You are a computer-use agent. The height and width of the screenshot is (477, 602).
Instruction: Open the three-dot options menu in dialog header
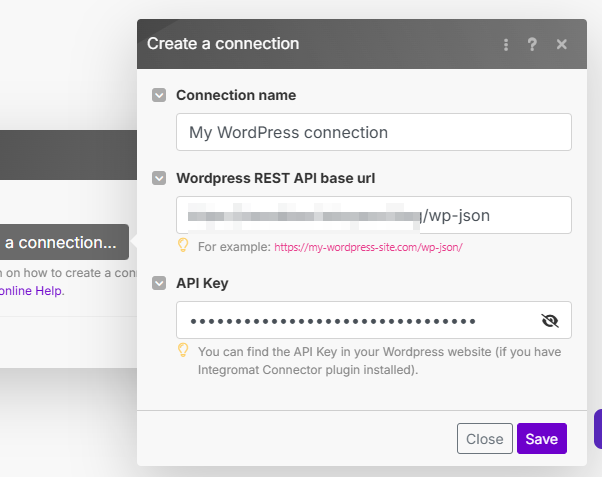point(506,45)
